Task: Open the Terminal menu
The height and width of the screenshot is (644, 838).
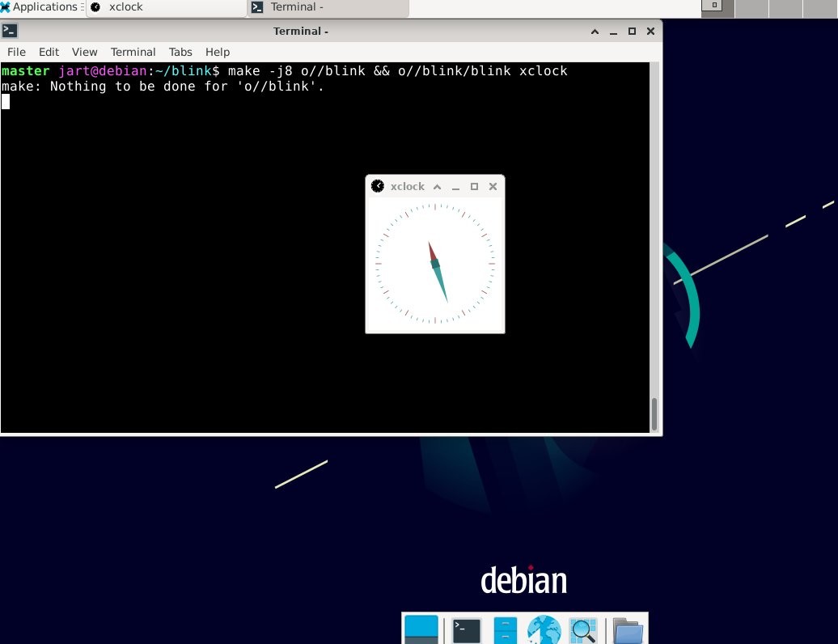Action: coord(133,52)
